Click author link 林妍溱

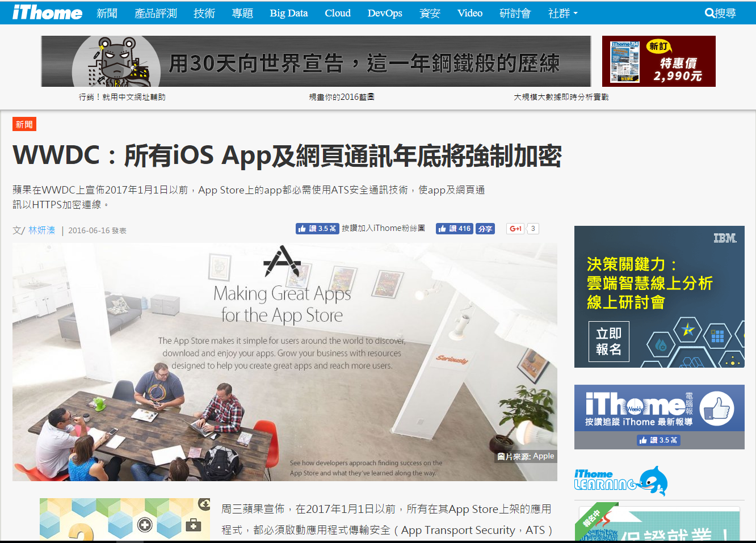coord(42,230)
